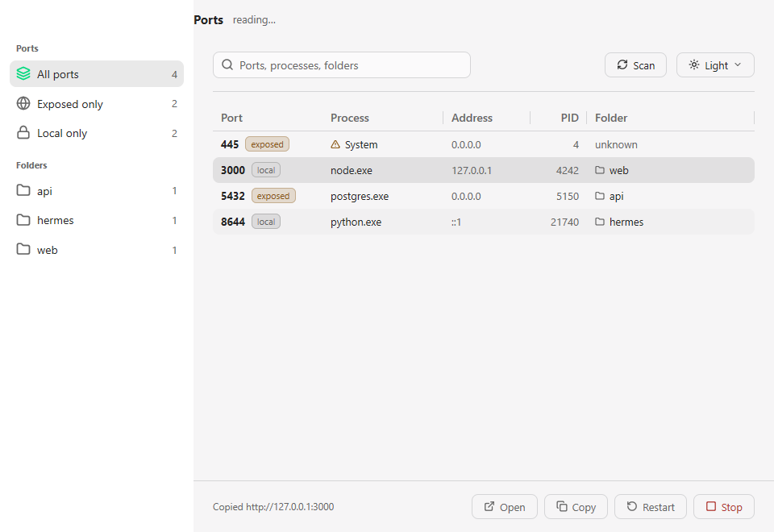Click the folder icon in hermes row
774x532 pixels.
[x=600, y=222]
